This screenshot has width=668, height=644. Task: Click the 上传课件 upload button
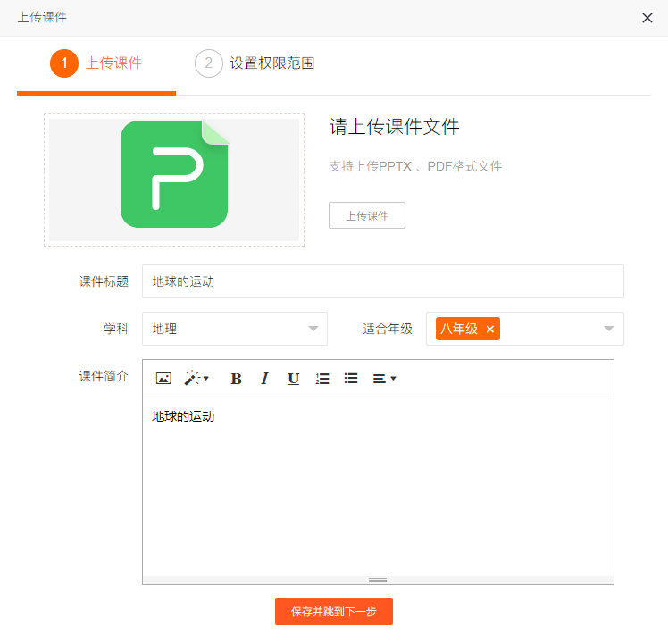367,215
